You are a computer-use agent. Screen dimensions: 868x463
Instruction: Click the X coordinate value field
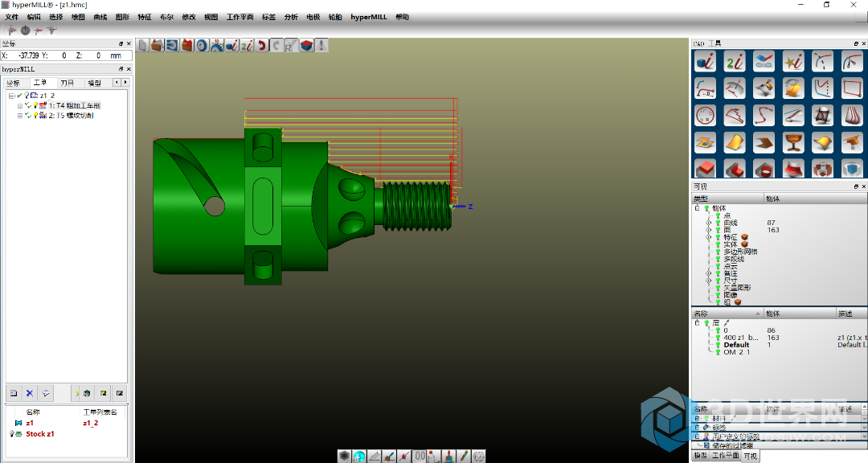27,55
